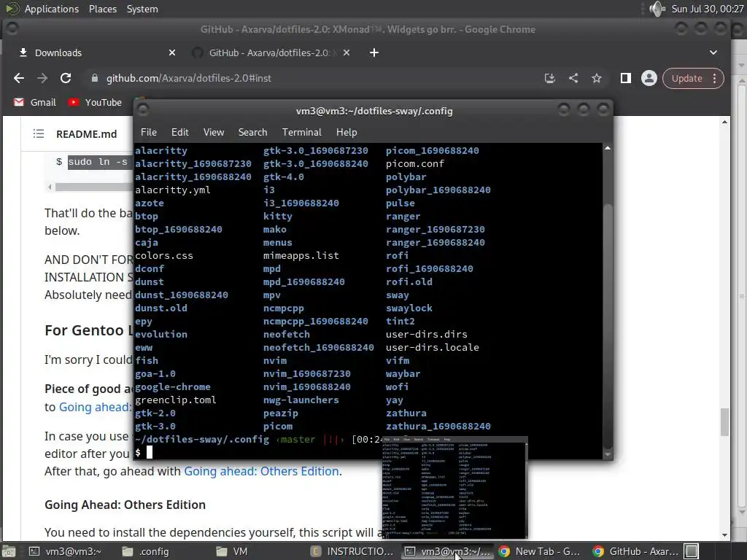The image size is (747, 560).
Task: Click terminal window preview thumbnail
Action: tap(455, 487)
